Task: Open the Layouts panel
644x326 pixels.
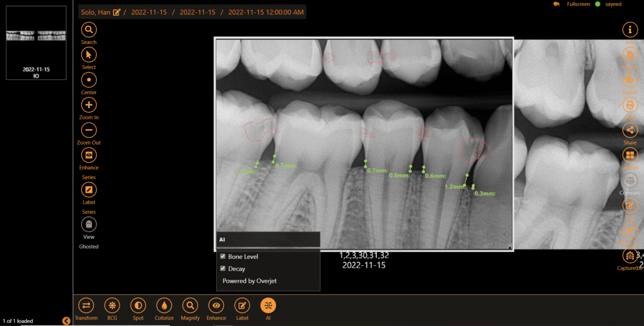Action: click(x=630, y=155)
